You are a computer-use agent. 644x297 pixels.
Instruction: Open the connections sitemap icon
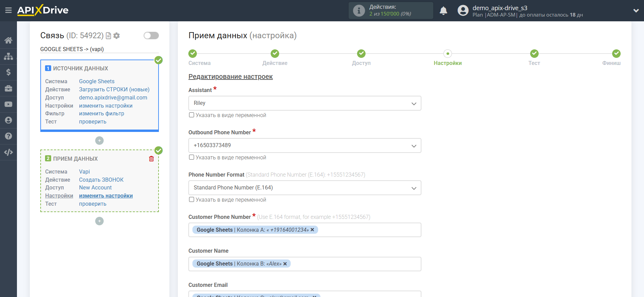[8, 56]
